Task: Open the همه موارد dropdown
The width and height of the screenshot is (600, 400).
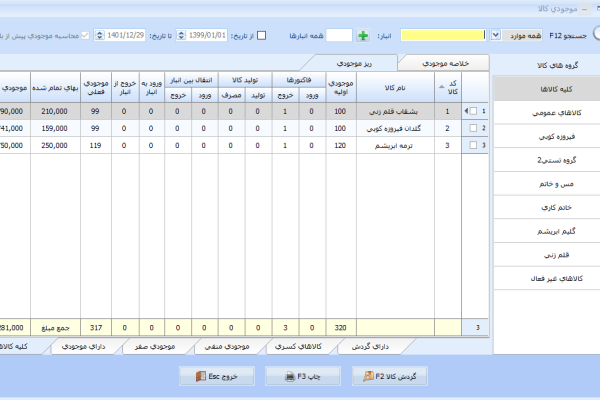Action: coord(496,35)
